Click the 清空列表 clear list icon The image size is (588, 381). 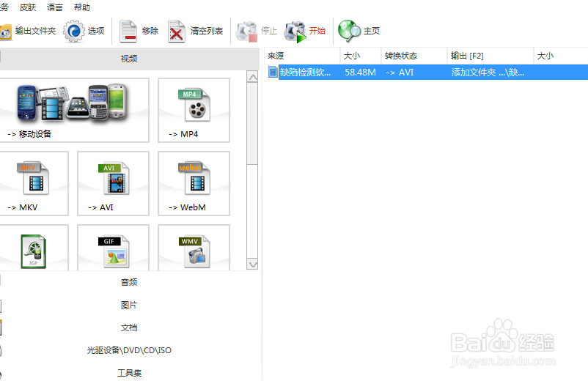[x=176, y=32]
